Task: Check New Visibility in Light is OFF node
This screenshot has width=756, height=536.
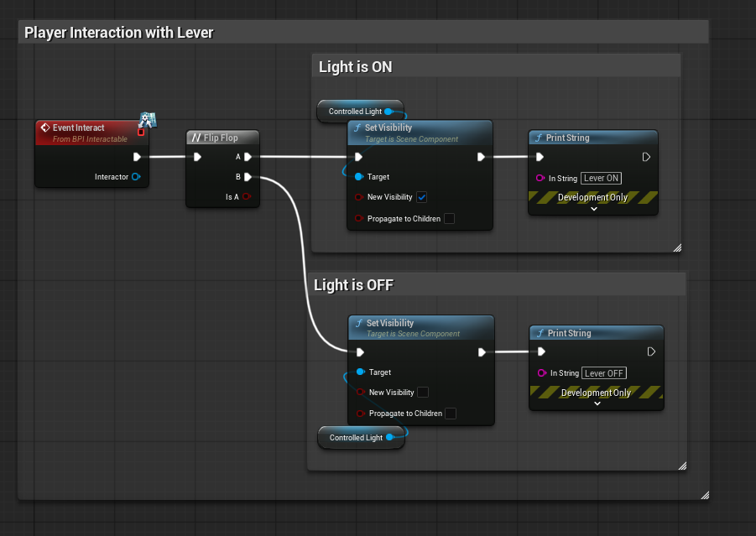Action: [423, 393]
